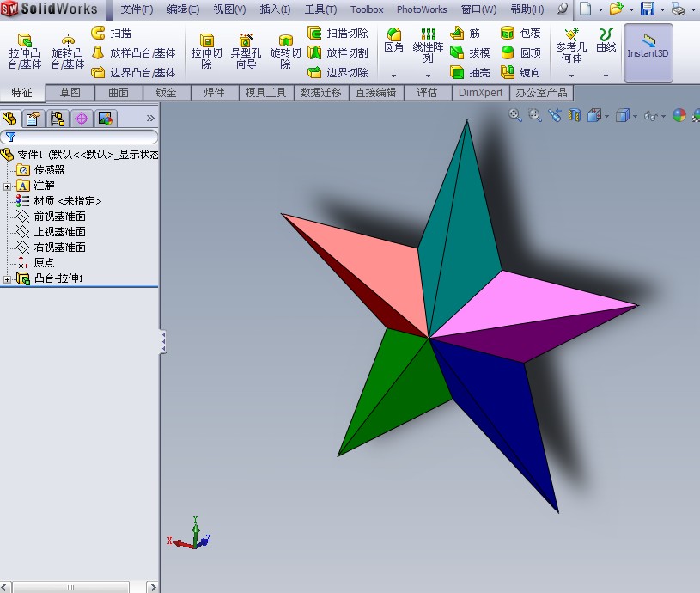Open Reference Geometry (参考几何体) tool

(571, 45)
